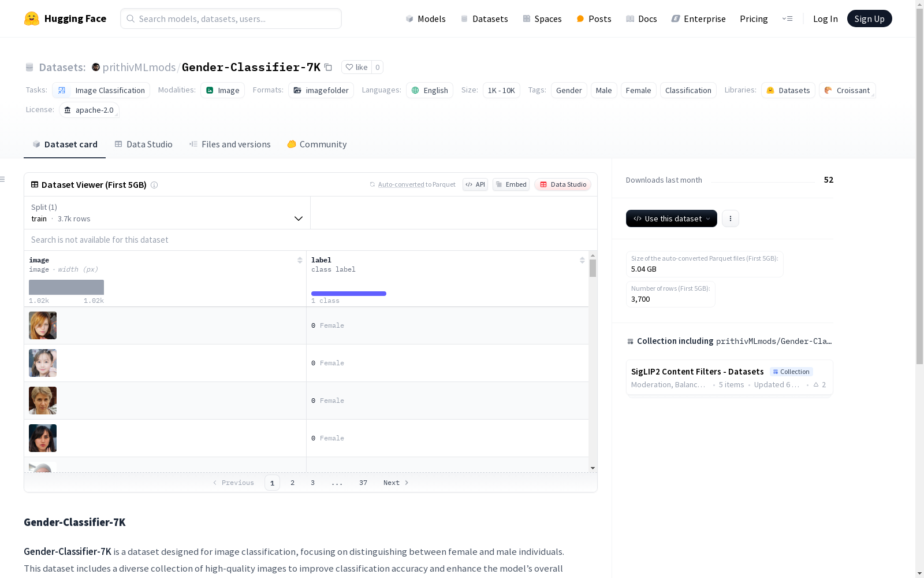Sort the image column with its sort arrows
Image resolution: width=924 pixels, height=578 pixels.
(x=300, y=260)
